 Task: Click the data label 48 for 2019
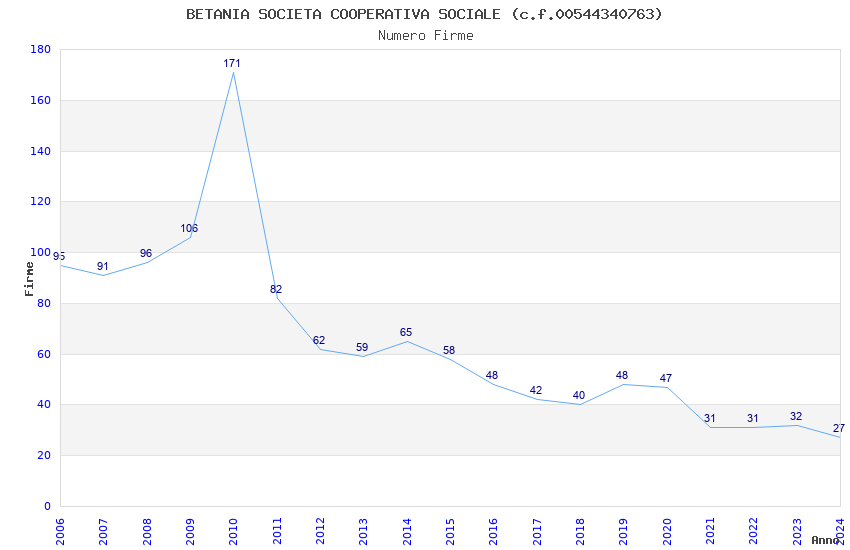pyautogui.click(x=622, y=375)
